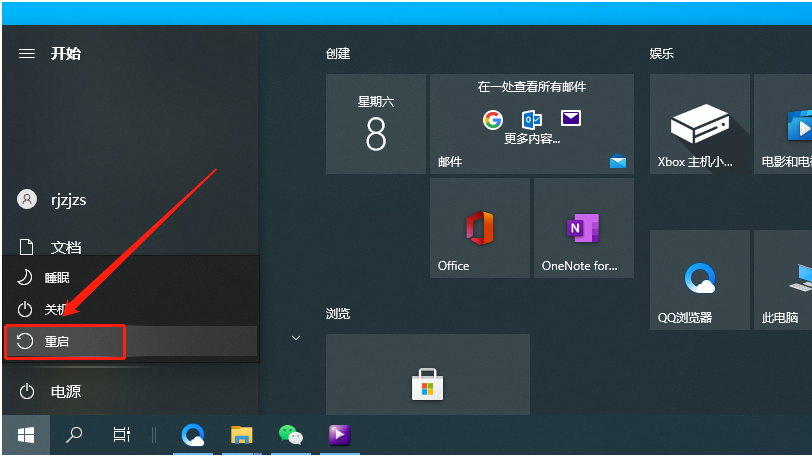The height and width of the screenshot is (459, 812).
Task: Click the envelope icon in mail tile
Action: [x=571, y=119]
